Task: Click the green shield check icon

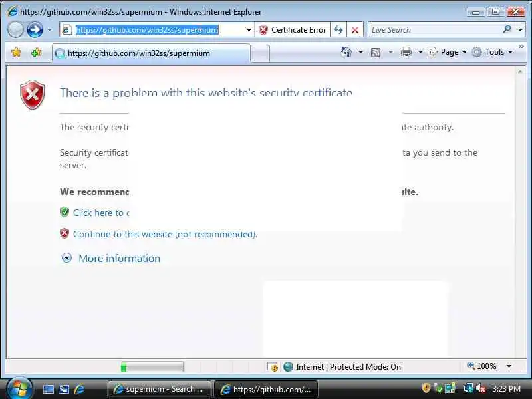Action: [x=65, y=212]
